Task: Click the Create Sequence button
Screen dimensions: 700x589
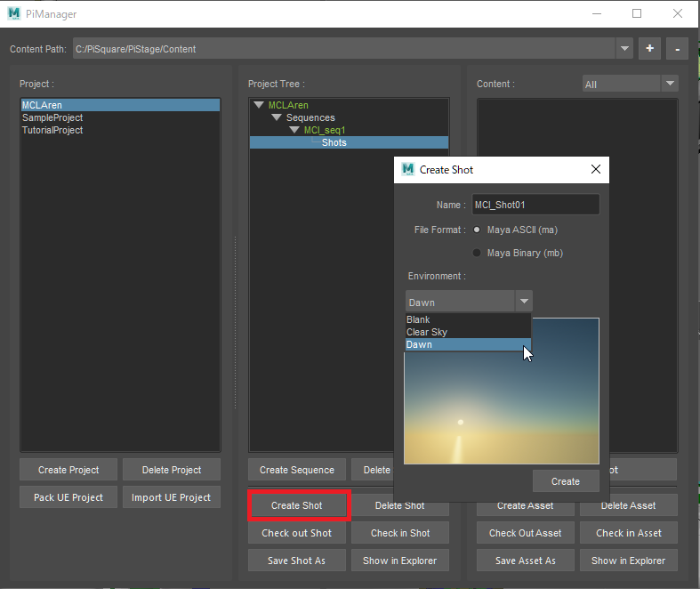Action: 297,470
